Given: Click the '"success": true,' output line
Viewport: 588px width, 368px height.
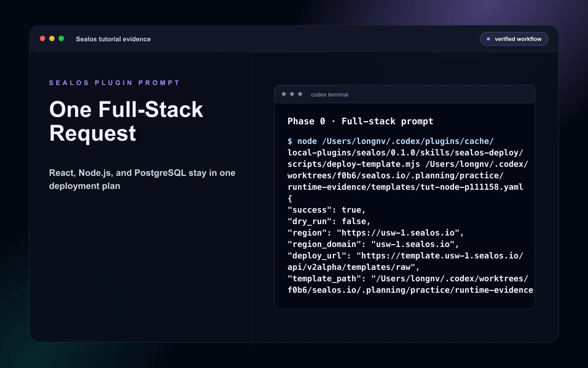Looking at the screenshot, I should click(x=326, y=210).
